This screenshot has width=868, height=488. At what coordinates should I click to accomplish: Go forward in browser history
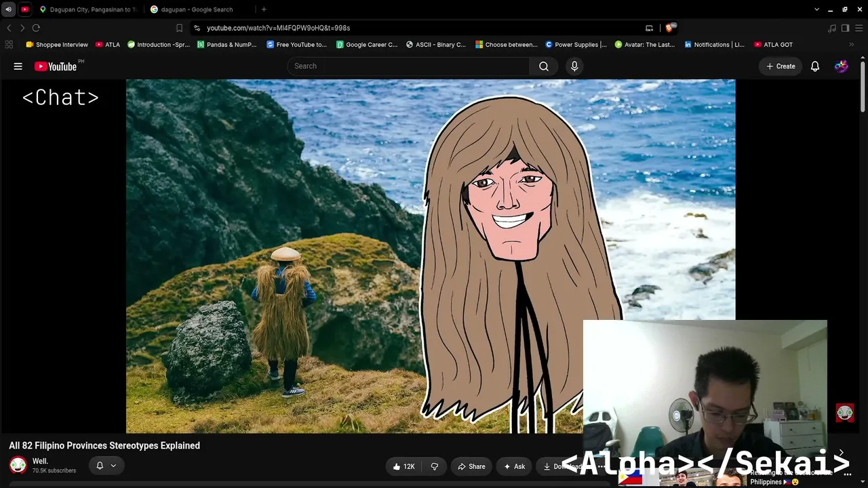pyautogui.click(x=22, y=28)
